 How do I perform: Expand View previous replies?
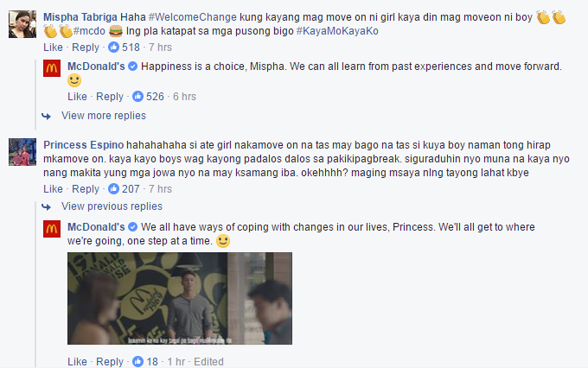coord(112,206)
